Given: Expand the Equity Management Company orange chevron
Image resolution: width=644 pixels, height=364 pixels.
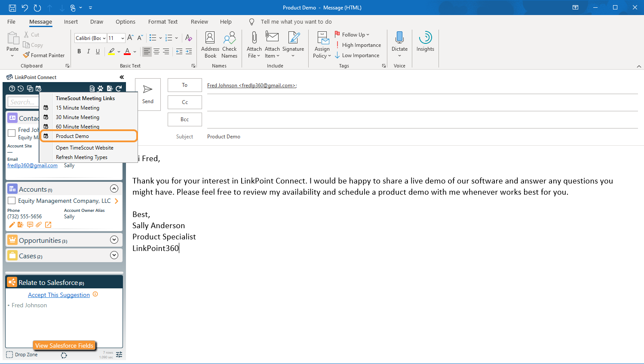Looking at the screenshot, I should coord(117,201).
